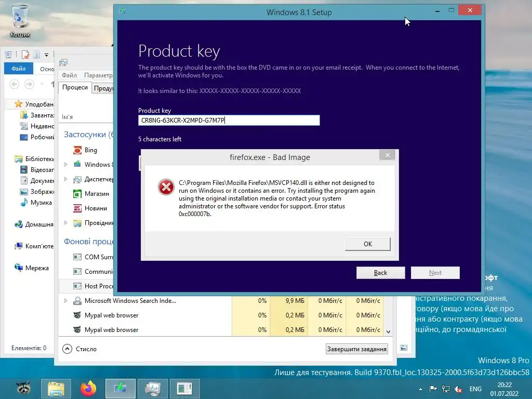Open Музика library in Explorer
Screen dimensions: 532x399
(36, 202)
